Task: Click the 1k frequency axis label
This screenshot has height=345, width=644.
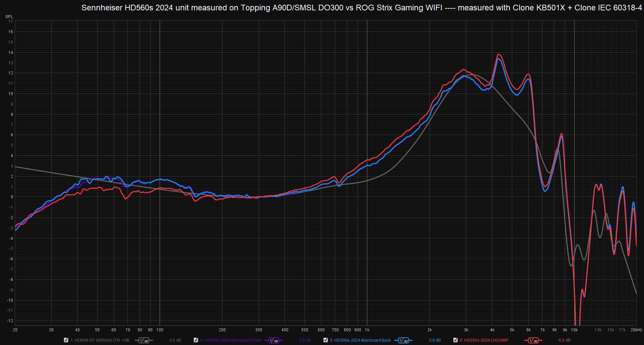Action: (367, 330)
